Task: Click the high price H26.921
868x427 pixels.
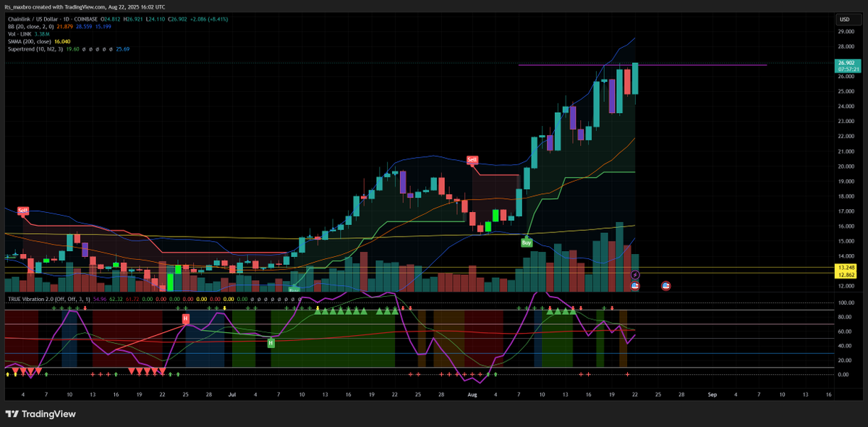Action: [x=133, y=19]
